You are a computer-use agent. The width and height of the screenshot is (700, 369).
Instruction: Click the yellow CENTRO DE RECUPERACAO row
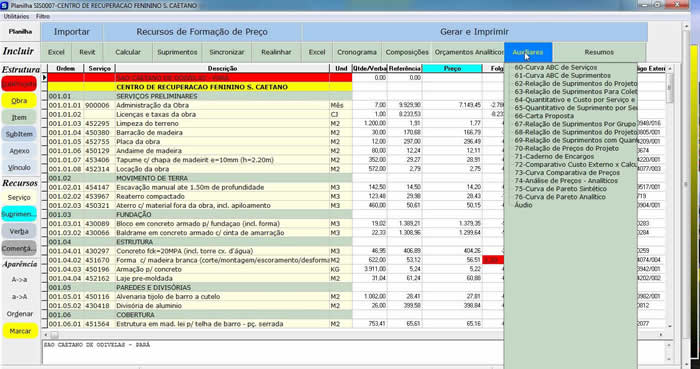[x=200, y=87]
